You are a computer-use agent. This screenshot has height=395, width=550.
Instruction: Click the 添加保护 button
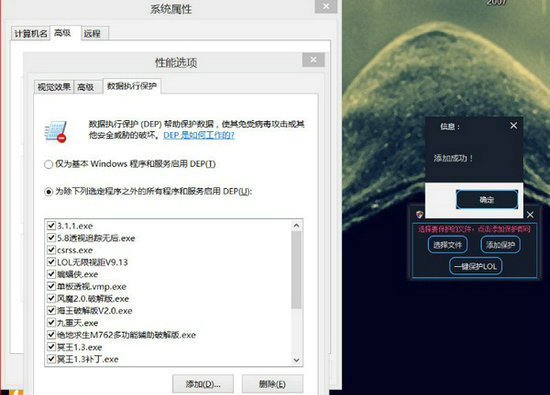[500, 245]
